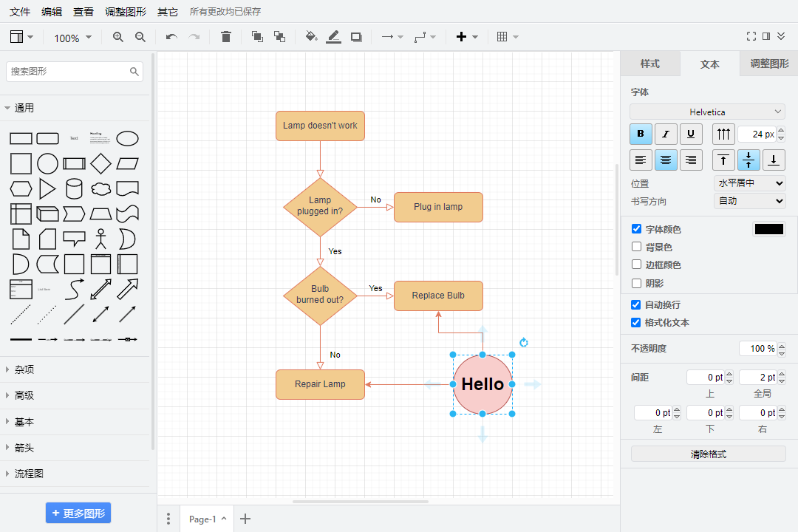798x532 pixels.
Task: Click the fullscreen icon in toolbar
Action: point(751,36)
